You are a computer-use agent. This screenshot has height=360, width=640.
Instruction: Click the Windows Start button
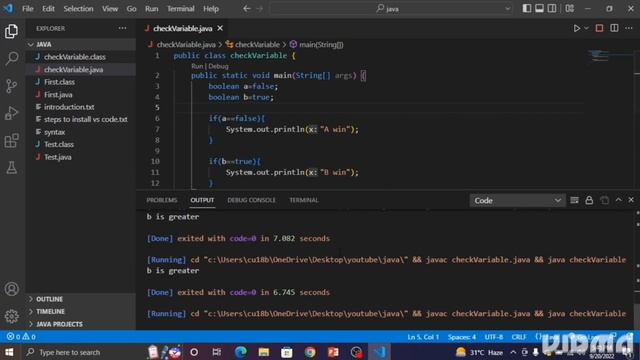coord(9,352)
